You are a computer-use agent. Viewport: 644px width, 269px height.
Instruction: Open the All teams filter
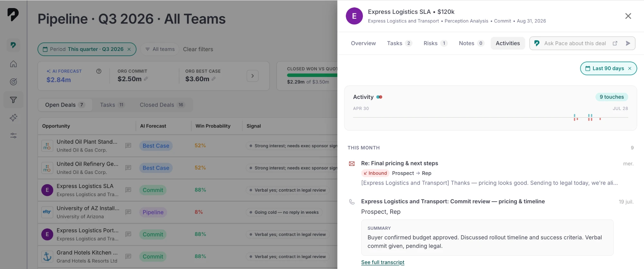tap(160, 49)
